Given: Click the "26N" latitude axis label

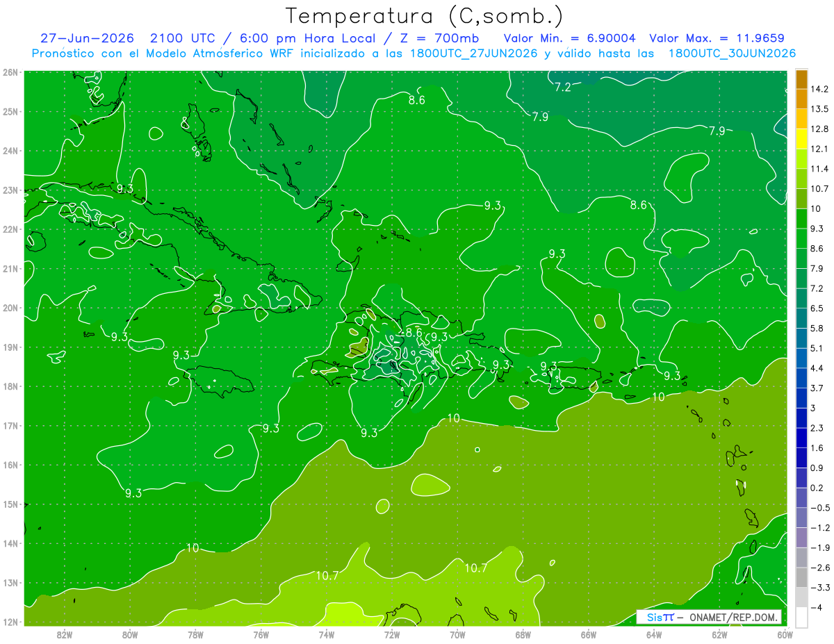Looking at the screenshot, I should tap(10, 72).
